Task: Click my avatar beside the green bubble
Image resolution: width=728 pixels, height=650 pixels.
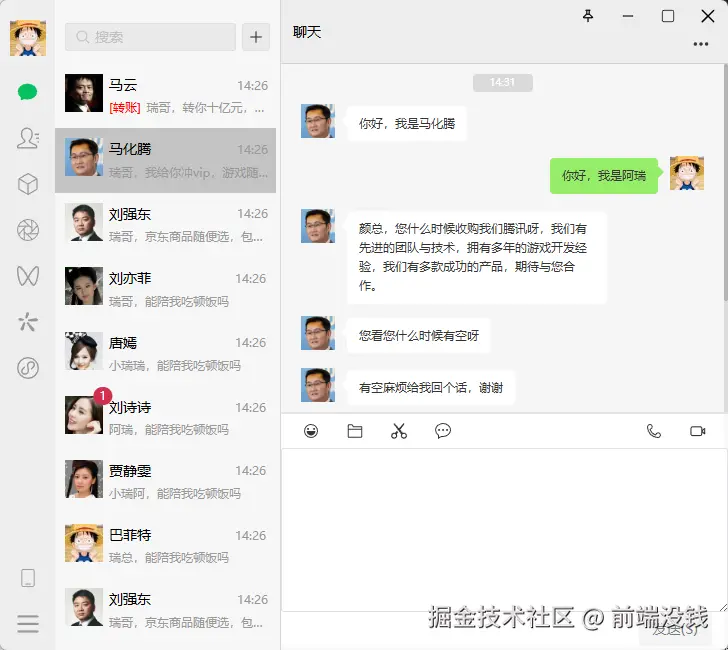Action: (x=687, y=173)
